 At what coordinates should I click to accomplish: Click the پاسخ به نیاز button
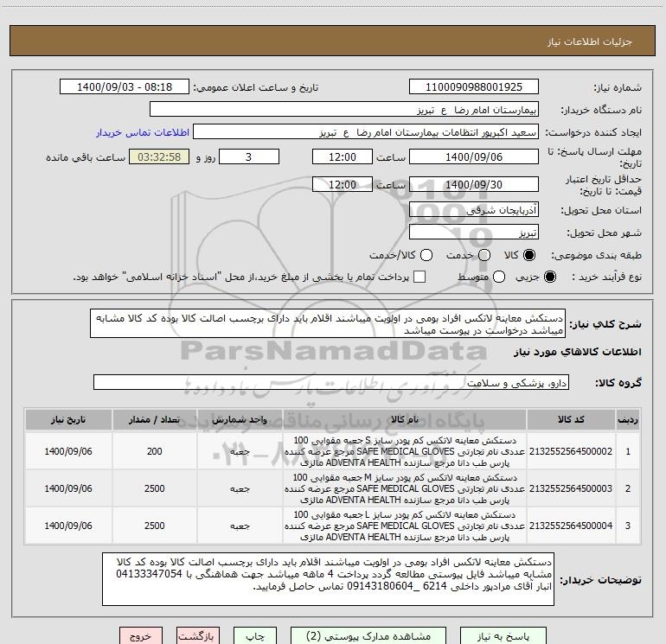(x=503, y=636)
